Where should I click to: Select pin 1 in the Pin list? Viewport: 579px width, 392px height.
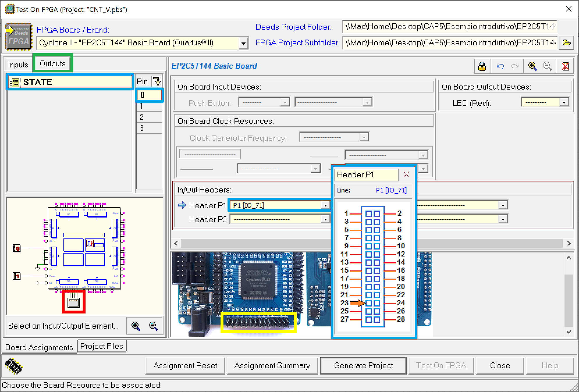149,106
